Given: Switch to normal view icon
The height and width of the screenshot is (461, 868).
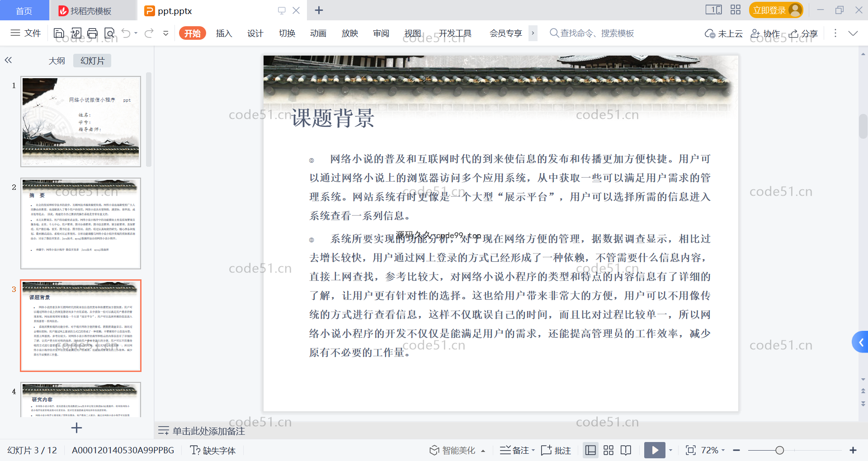Looking at the screenshot, I should [x=590, y=450].
